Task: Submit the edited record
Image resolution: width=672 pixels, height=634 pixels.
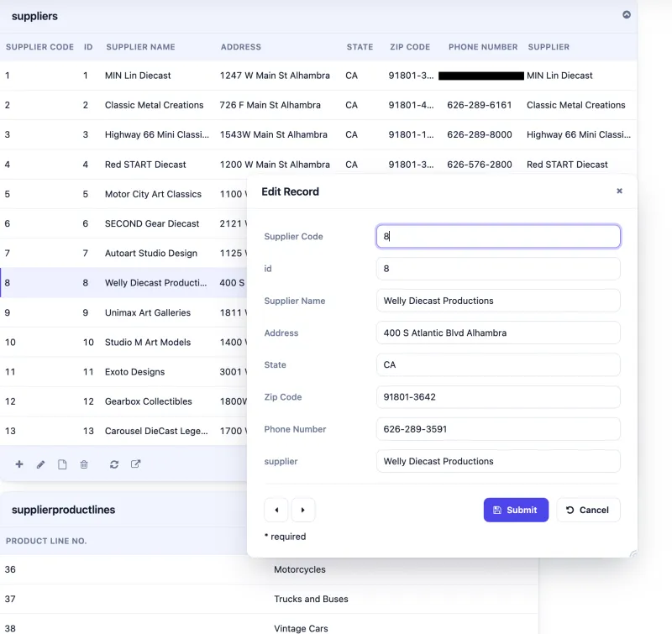Action: tap(516, 510)
